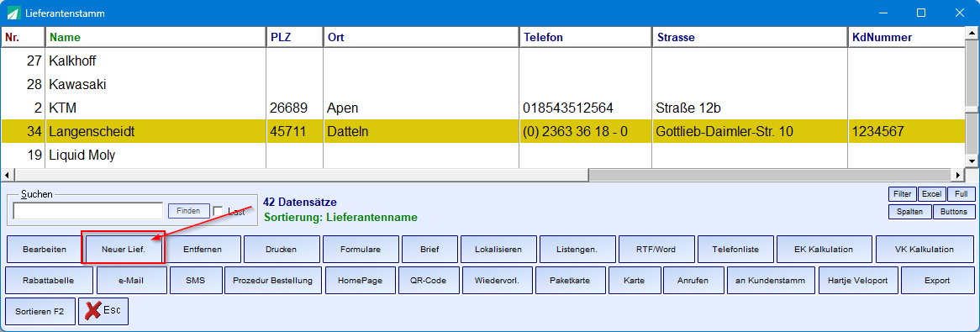Click the Bearbeiten button

tap(45, 249)
